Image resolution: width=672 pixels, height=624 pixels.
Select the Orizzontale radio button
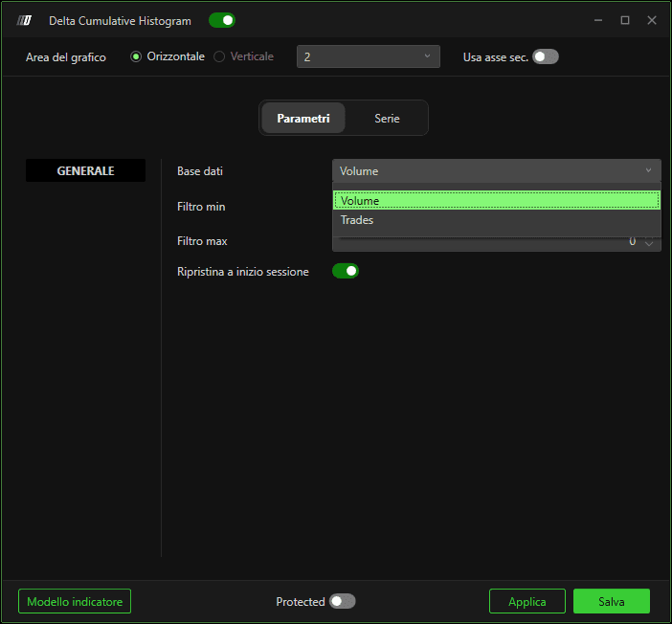[136, 56]
